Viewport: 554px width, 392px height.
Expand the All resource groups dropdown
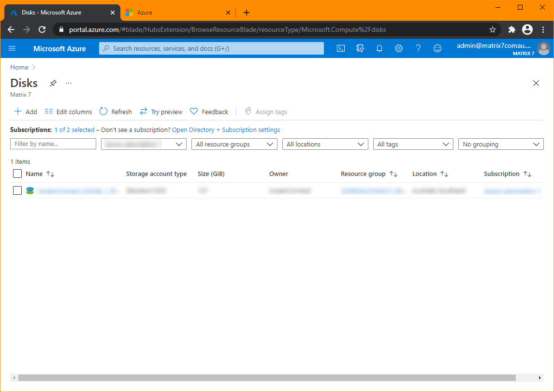coord(234,144)
